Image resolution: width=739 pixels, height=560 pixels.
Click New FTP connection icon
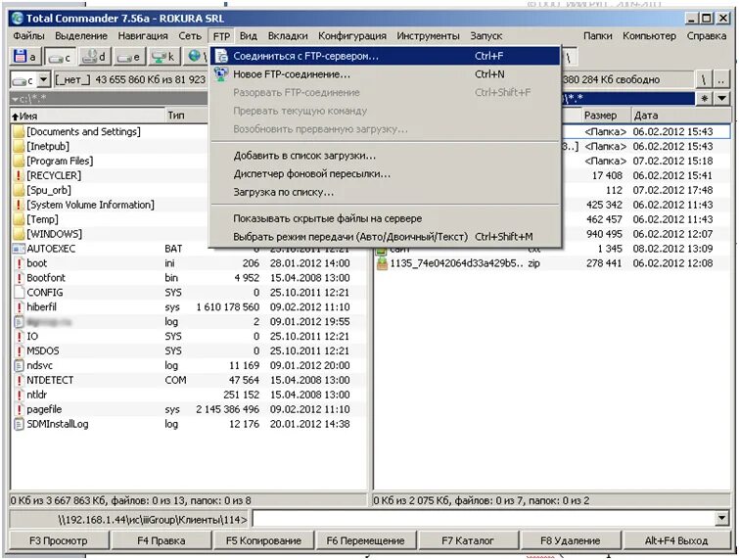pyautogui.click(x=221, y=74)
